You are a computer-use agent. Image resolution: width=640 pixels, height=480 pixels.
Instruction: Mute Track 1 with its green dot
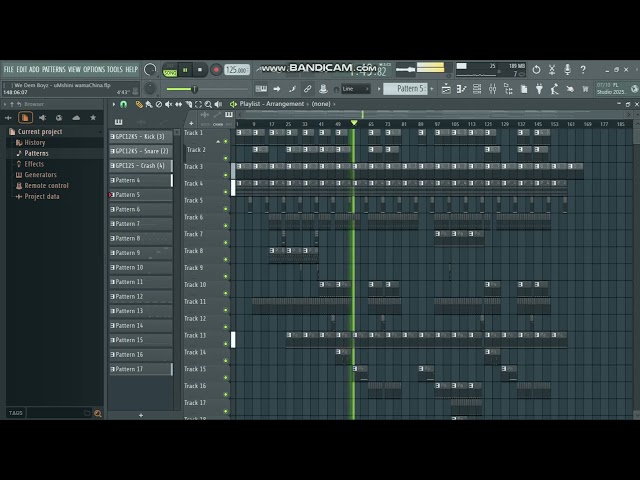pyautogui.click(x=226, y=141)
